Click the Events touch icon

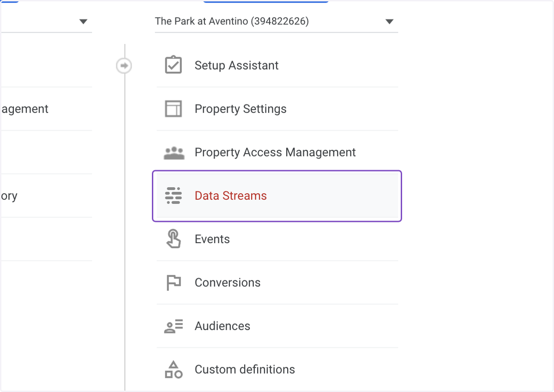pyautogui.click(x=174, y=239)
